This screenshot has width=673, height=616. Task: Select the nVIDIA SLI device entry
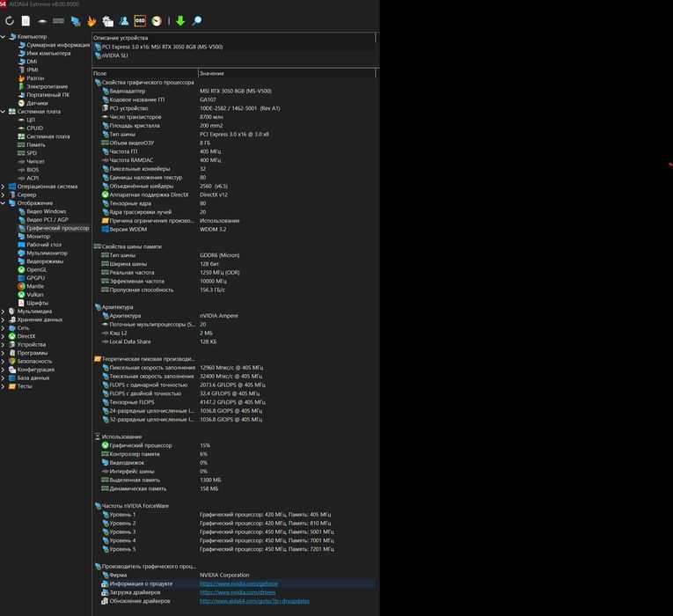pyautogui.click(x=233, y=55)
